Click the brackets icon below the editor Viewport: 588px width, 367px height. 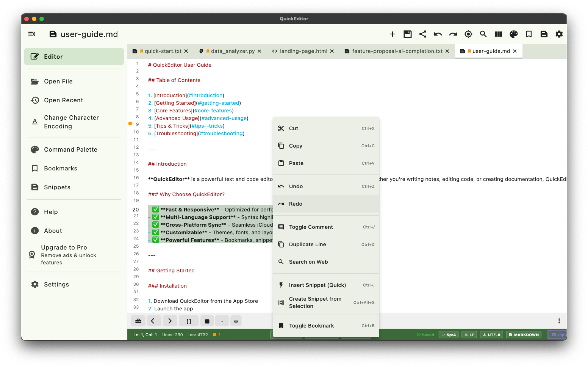[x=189, y=321]
